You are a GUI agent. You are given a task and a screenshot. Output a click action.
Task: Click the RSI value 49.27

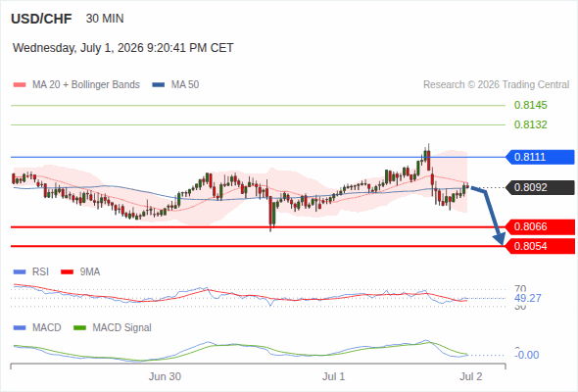click(528, 298)
